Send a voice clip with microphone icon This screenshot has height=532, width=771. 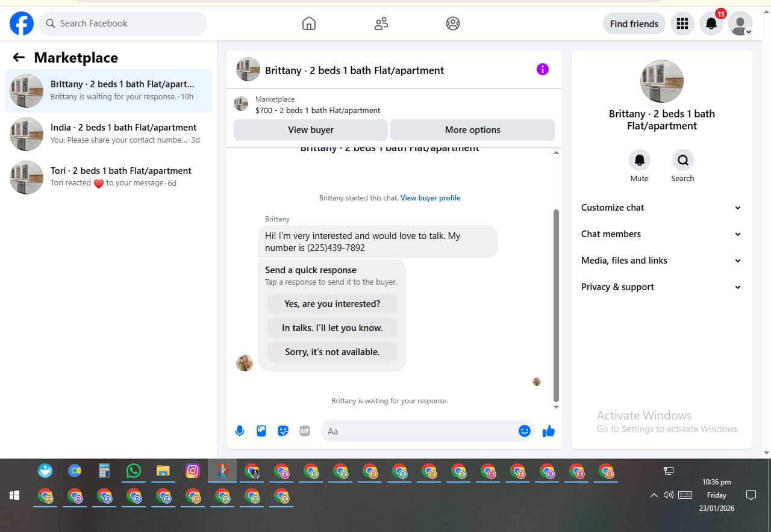click(240, 431)
